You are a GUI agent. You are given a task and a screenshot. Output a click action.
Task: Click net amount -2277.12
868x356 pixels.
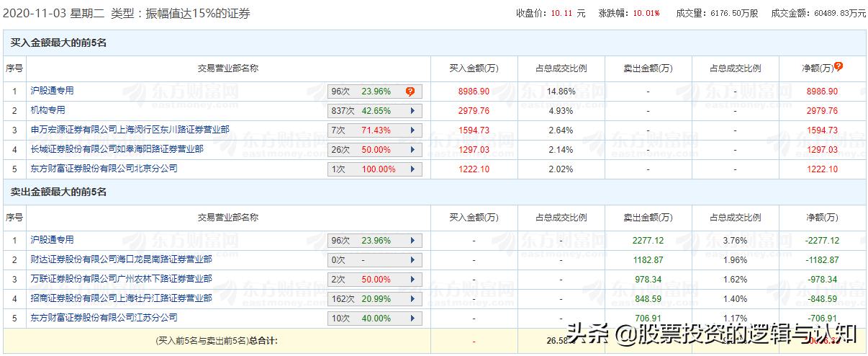tap(822, 241)
